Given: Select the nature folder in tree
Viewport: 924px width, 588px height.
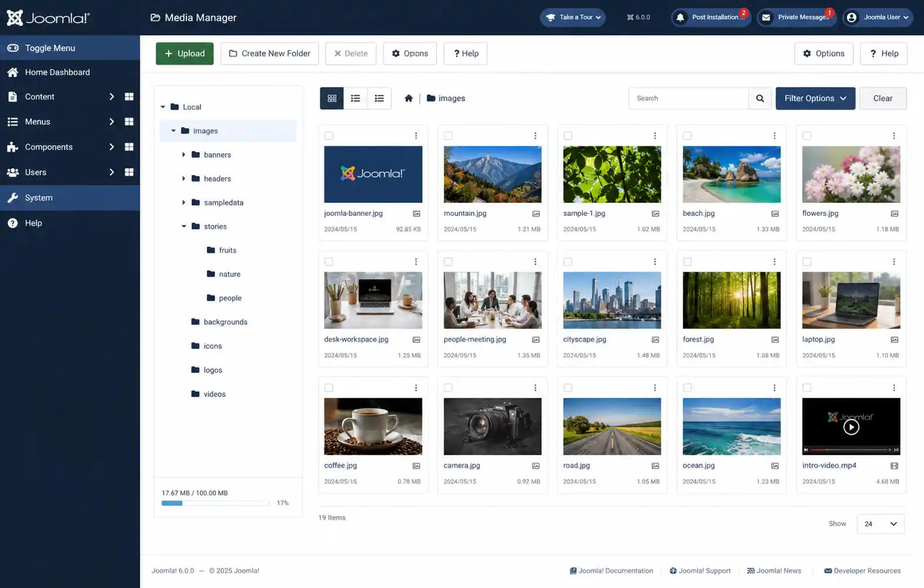Looking at the screenshot, I should click(223, 274).
